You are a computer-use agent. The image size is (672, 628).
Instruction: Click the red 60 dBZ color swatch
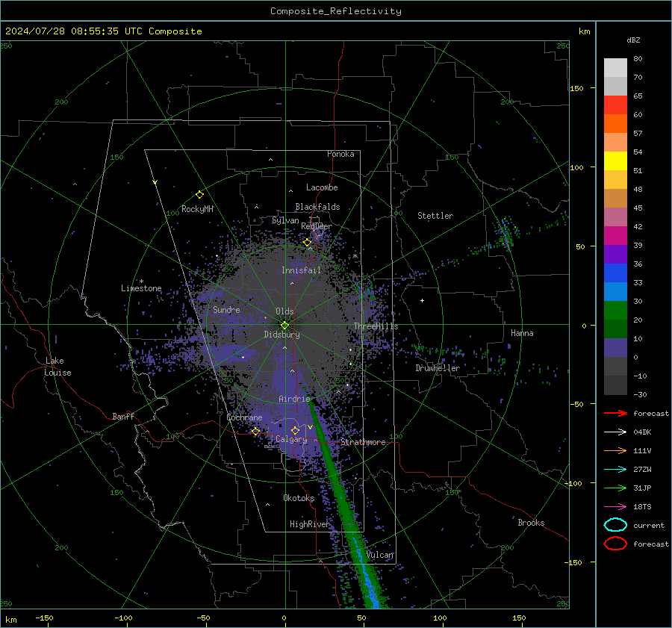click(x=615, y=105)
